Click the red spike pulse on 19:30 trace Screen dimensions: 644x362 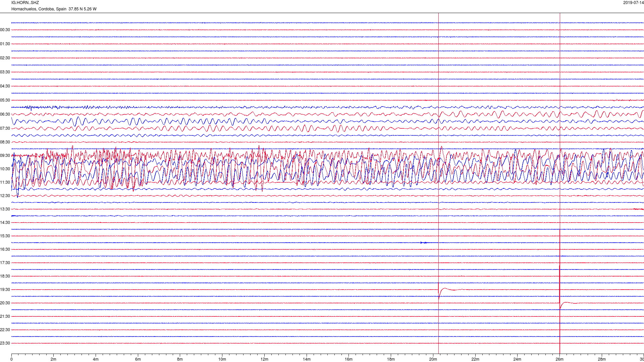439,290
